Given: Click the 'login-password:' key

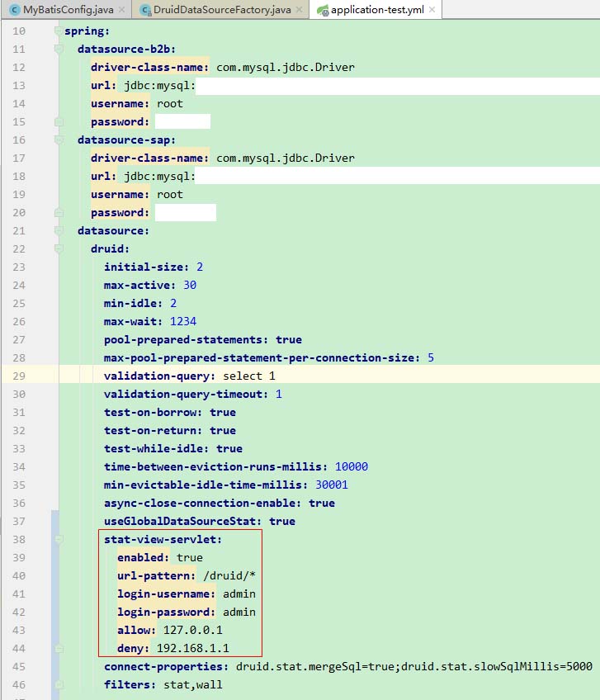Looking at the screenshot, I should [x=167, y=612].
